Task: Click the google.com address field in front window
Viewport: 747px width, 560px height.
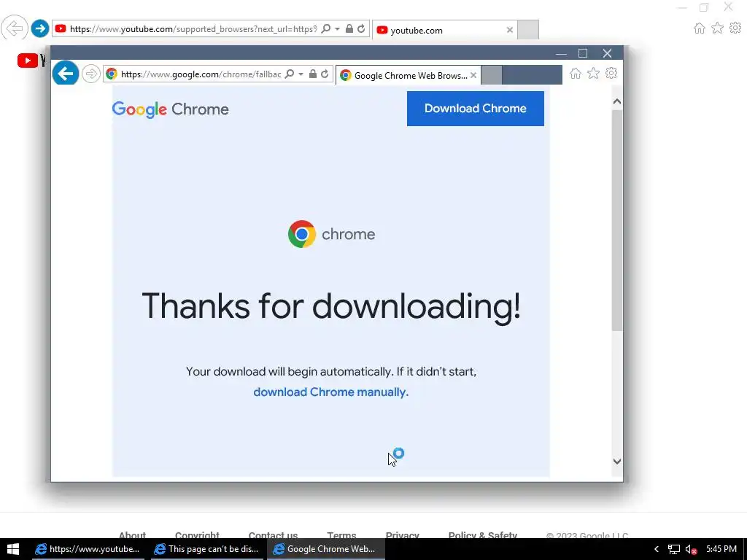Action: coord(200,74)
